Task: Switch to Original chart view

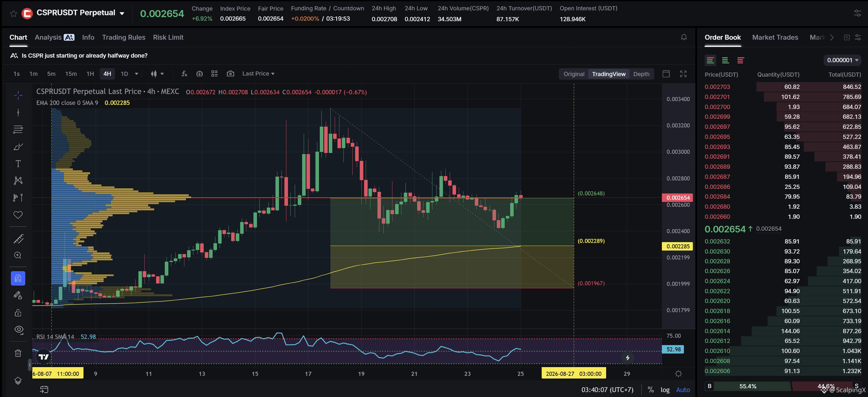Action: [x=574, y=74]
